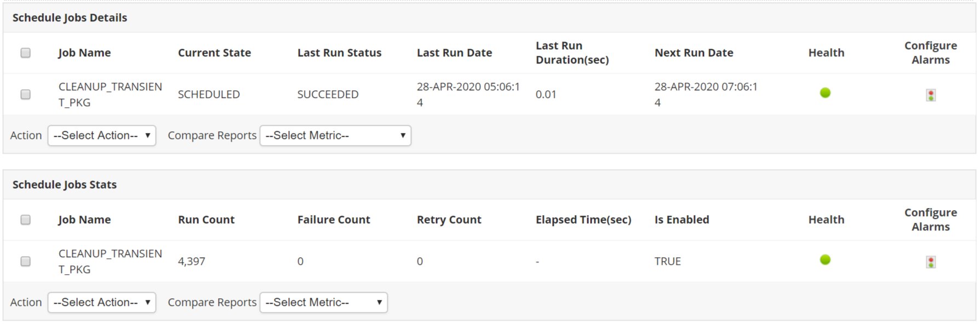Click green health indicator in Schedule Jobs Details
Image resolution: width=980 pixels, height=324 pixels.
coord(825,93)
